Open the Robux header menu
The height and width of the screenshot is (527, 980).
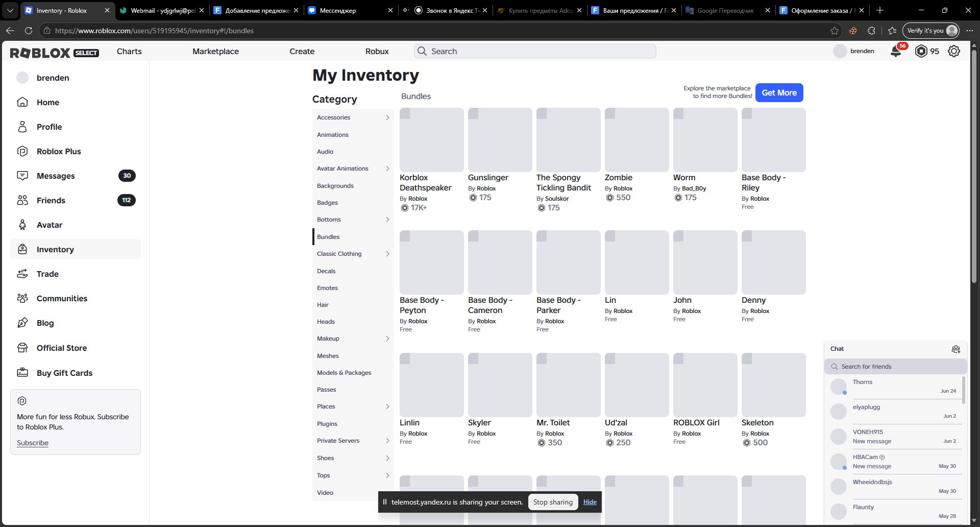(x=377, y=51)
